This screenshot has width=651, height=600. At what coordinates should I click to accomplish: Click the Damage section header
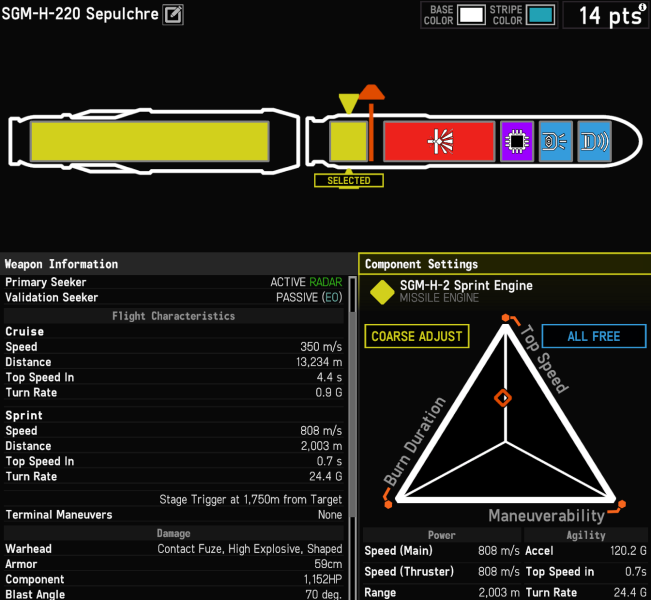(x=174, y=534)
